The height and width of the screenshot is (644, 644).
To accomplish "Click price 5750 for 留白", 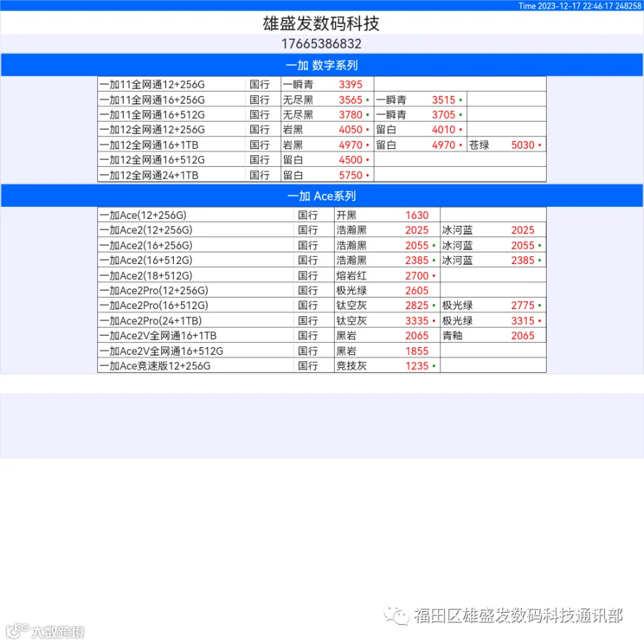I will pyautogui.click(x=351, y=175).
